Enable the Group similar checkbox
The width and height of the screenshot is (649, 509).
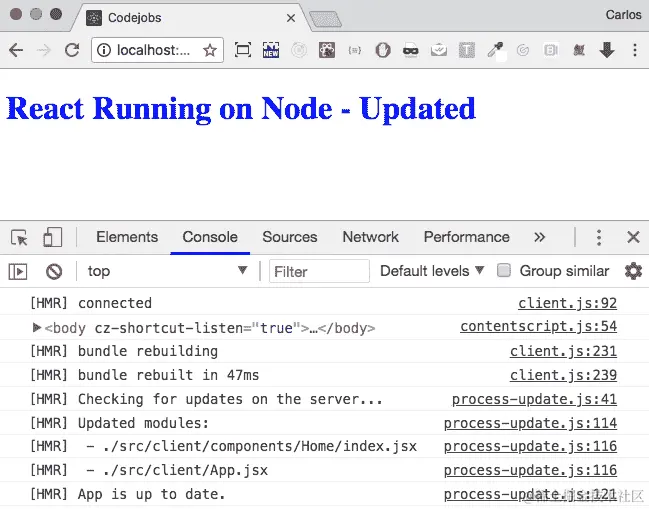504,270
